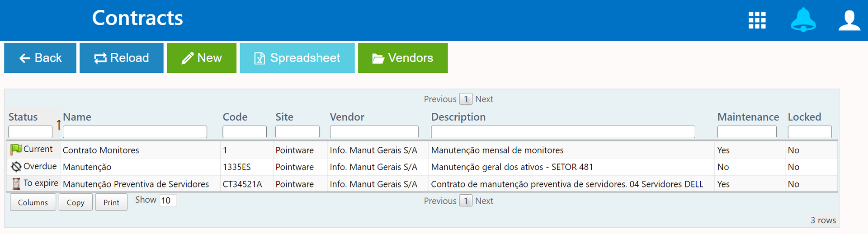Open the Vendors folder button
The image size is (868, 234).
[x=402, y=58]
